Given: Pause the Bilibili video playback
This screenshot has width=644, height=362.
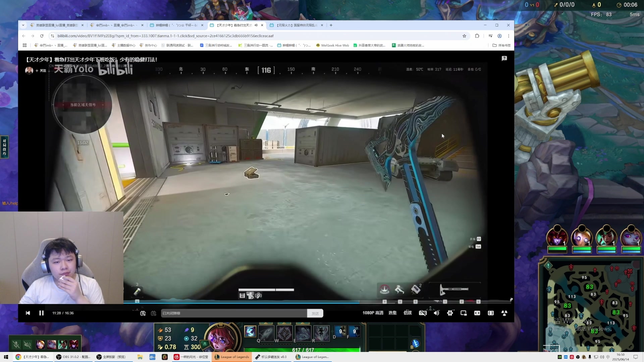Looking at the screenshot, I should pyautogui.click(x=41, y=313).
